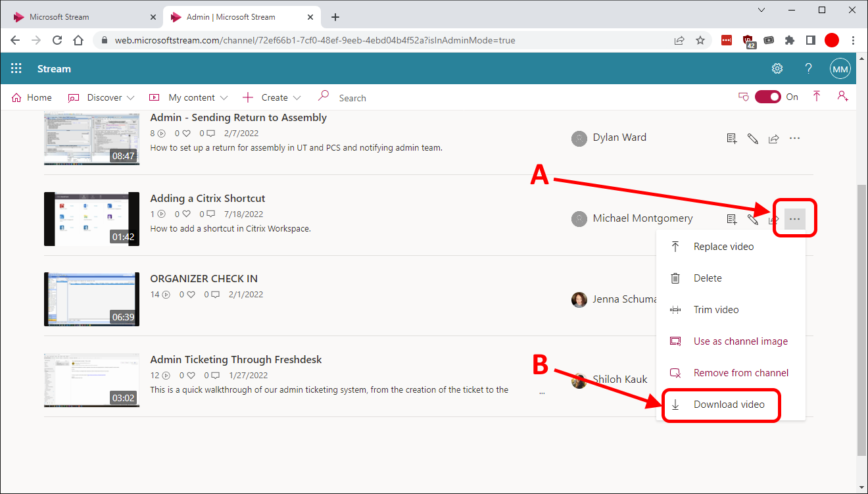The width and height of the screenshot is (868, 494).
Task: Click the browser home icon
Action: click(x=78, y=40)
